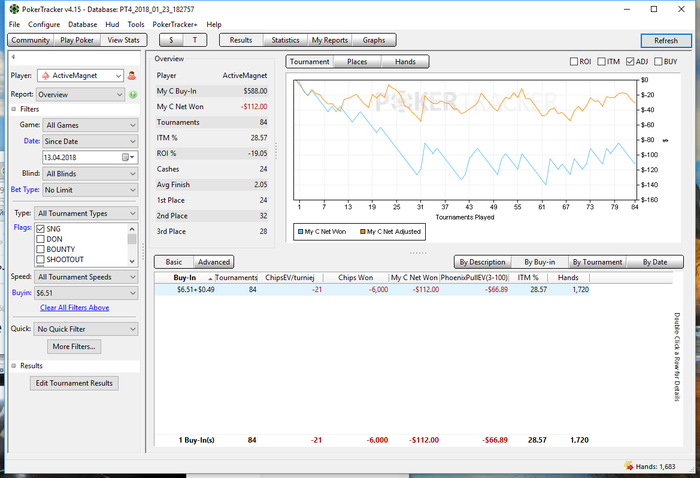700x478 pixels.
Task: Uncheck the SNG flag
Action: pyautogui.click(x=41, y=229)
